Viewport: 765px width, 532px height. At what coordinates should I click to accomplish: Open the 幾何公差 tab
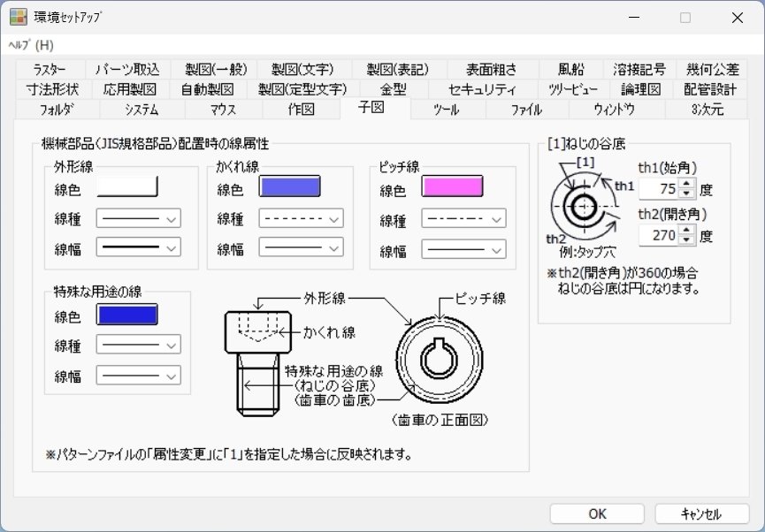[712, 69]
